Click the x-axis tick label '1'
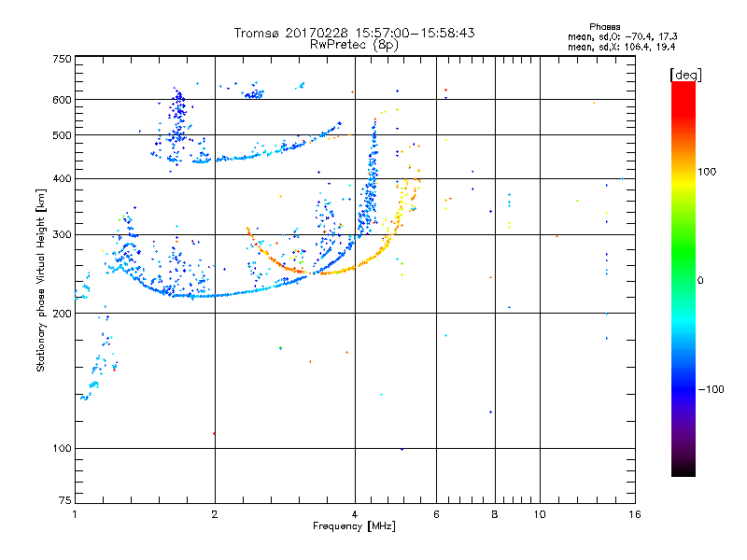The height and width of the screenshot is (560, 747). click(x=75, y=514)
